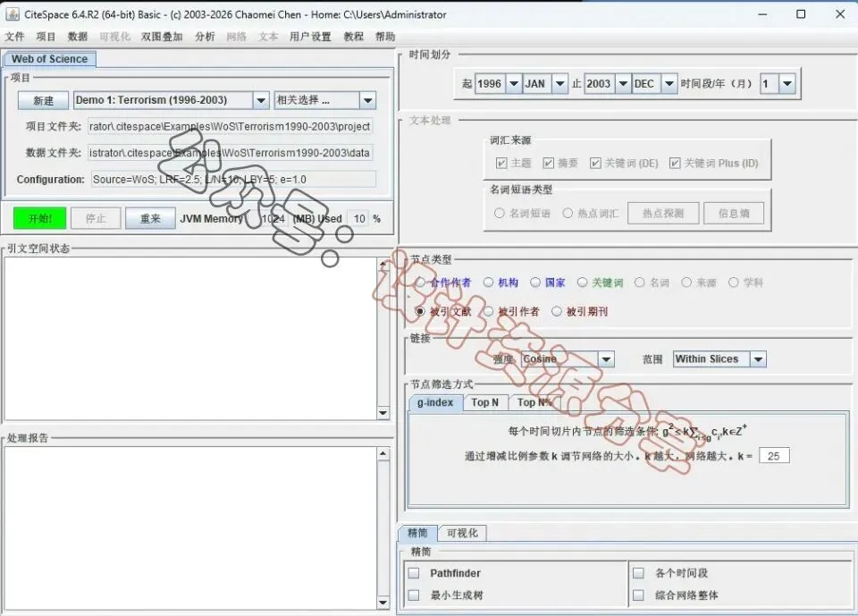Select the 学科 node type
This screenshot has width=858, height=616.
pyautogui.click(x=733, y=283)
